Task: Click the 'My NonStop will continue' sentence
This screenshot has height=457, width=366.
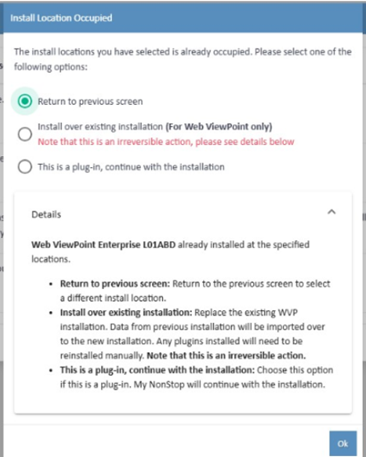Action: pos(229,384)
